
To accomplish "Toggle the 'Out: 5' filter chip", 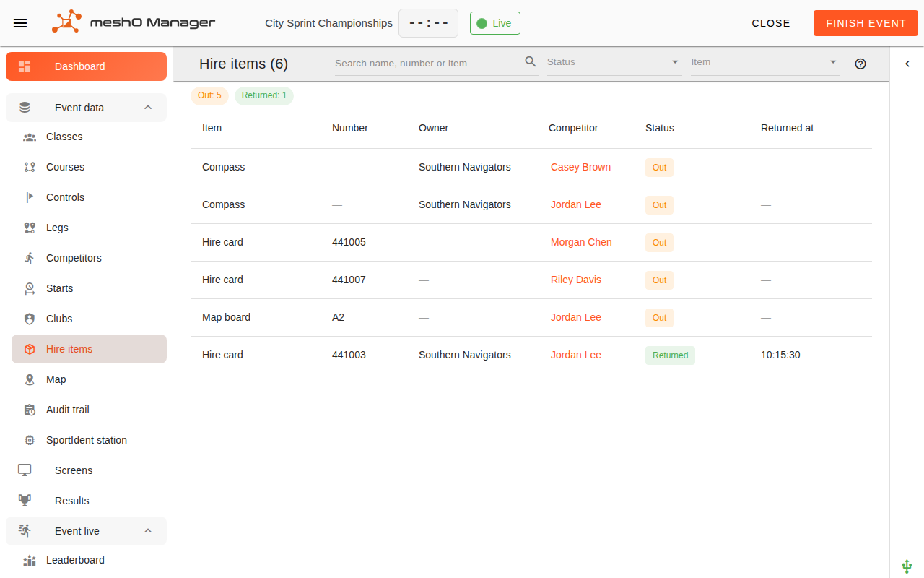I will pos(209,95).
